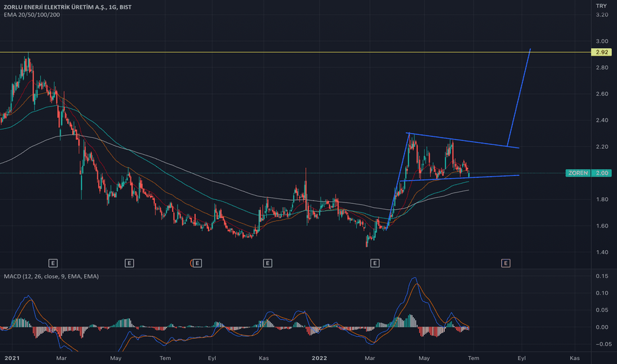Click the Kas label just before 2022
Viewport: 617px width, 364px height.
click(x=263, y=358)
